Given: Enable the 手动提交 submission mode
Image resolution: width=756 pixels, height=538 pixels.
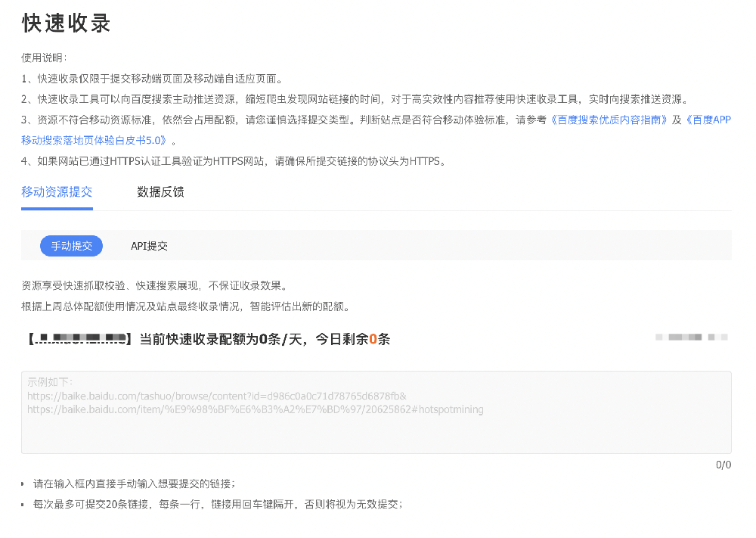Looking at the screenshot, I should tap(71, 245).
